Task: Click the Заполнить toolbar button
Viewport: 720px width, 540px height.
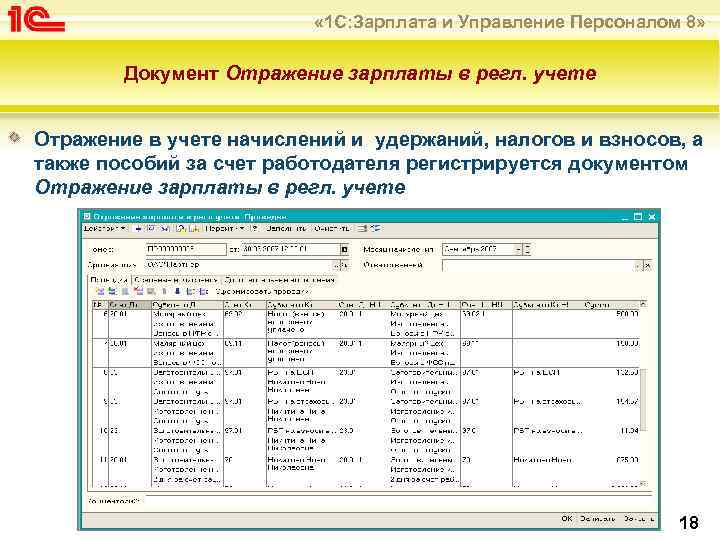Action: (x=287, y=228)
